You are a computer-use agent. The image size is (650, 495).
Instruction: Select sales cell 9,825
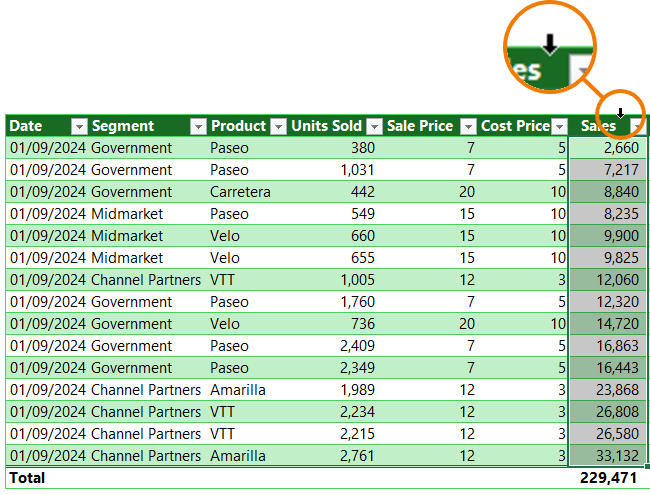[x=608, y=257]
